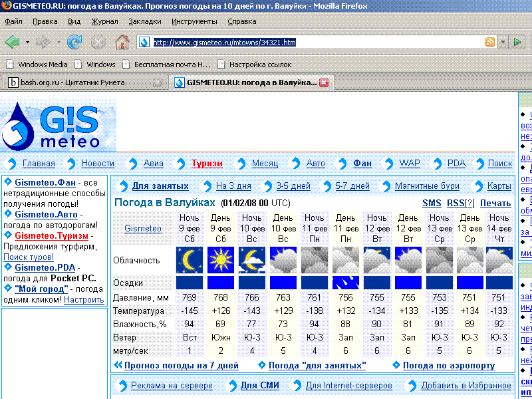Select the Для занятых forecast view
The height and width of the screenshot is (399, 532).
[x=160, y=186]
